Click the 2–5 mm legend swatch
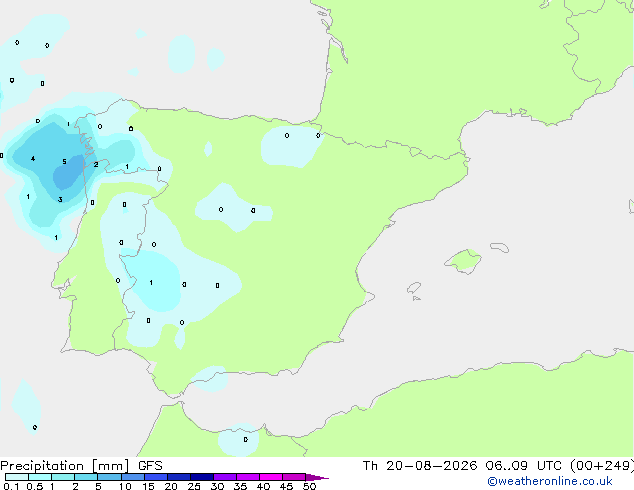The height and width of the screenshot is (490, 634). coord(86,477)
